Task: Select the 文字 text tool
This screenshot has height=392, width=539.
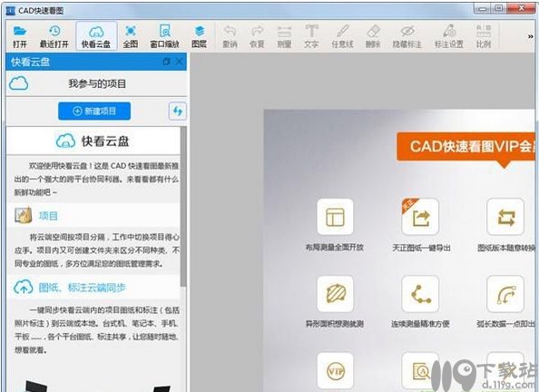Action: [x=311, y=36]
